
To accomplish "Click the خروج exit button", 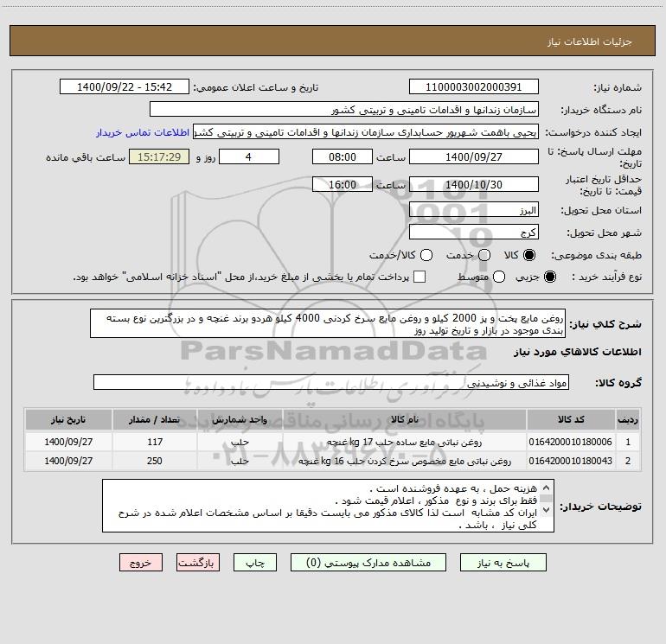I will pyautogui.click(x=141, y=563).
